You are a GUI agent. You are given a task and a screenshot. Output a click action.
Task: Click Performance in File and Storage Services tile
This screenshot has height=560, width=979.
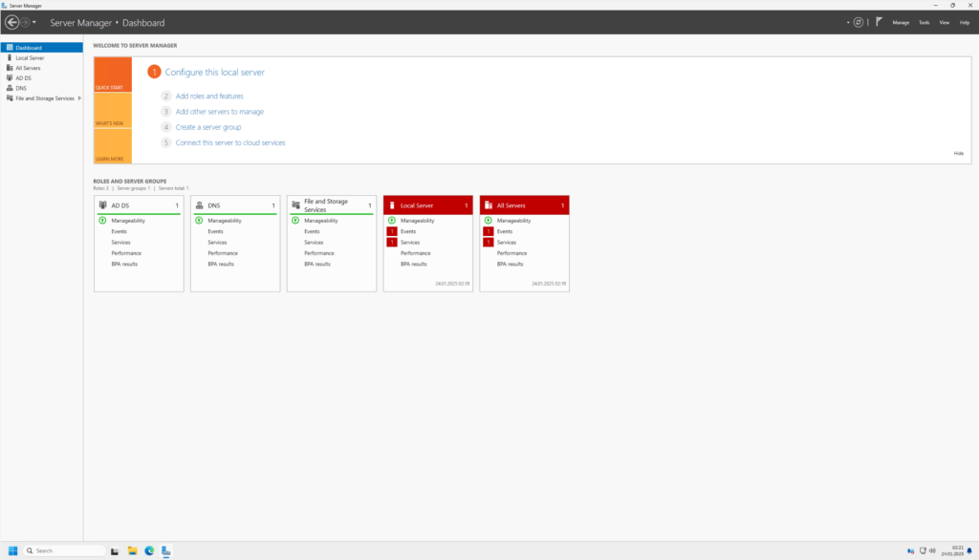[x=319, y=253]
